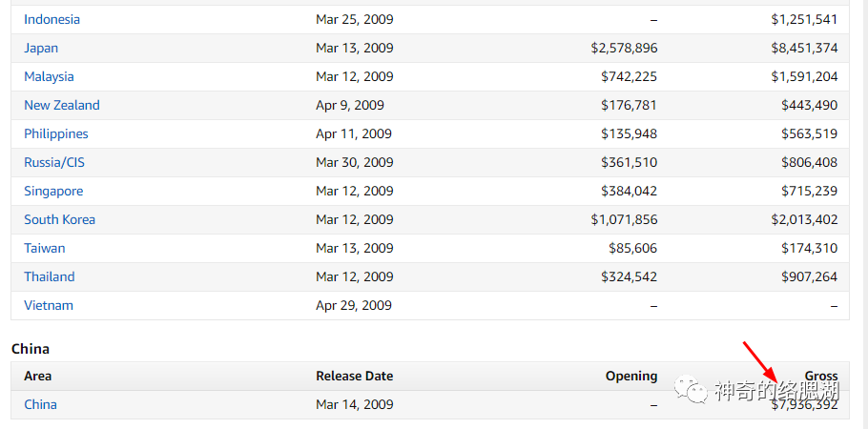This screenshot has width=868, height=429.
Task: Click Japan's gross value $8,451,374
Action: pyautogui.click(x=804, y=49)
